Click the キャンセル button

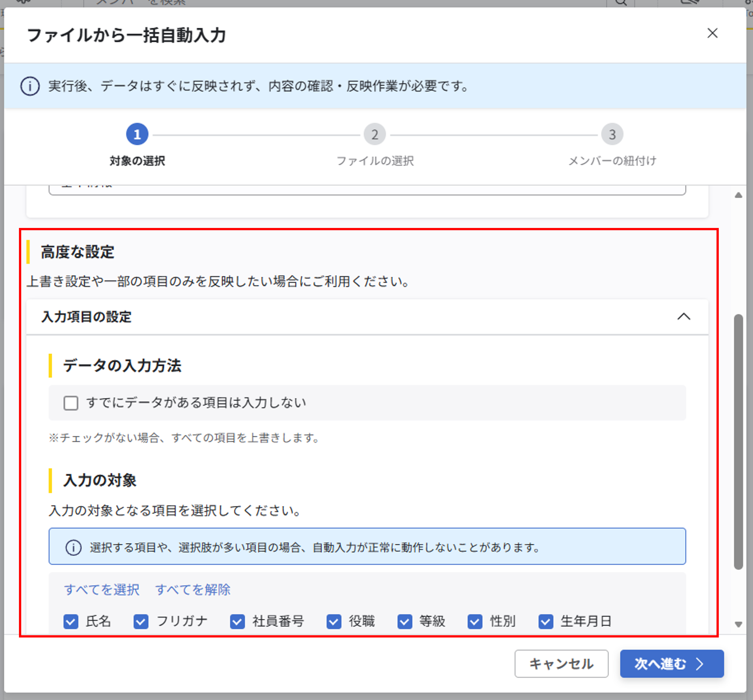pos(561,664)
